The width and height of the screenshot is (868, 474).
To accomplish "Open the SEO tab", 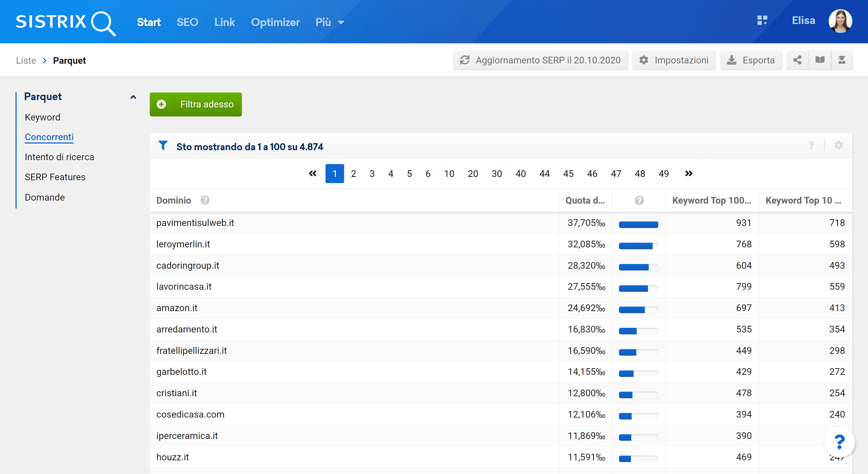I will tap(187, 22).
